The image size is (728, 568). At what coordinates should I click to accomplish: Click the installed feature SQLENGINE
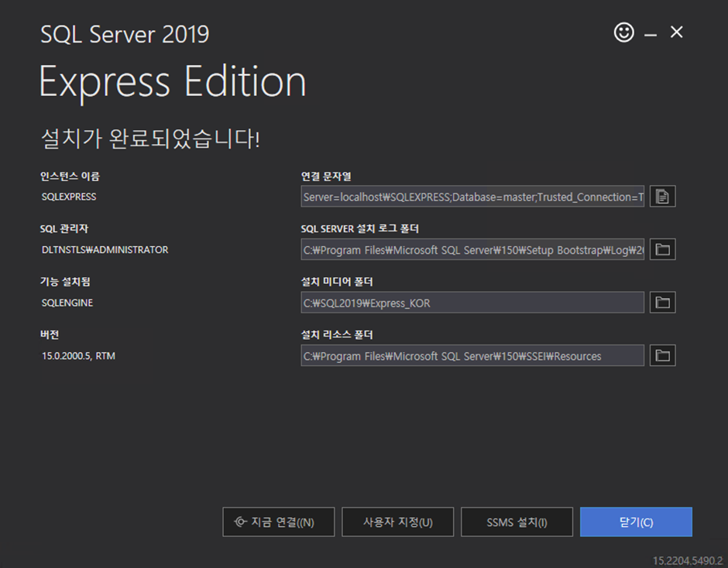[67, 303]
